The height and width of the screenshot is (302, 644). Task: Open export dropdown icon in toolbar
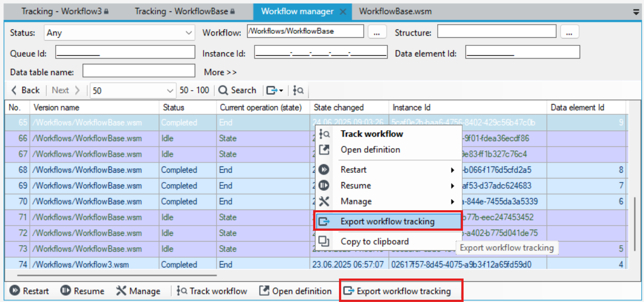pos(275,90)
